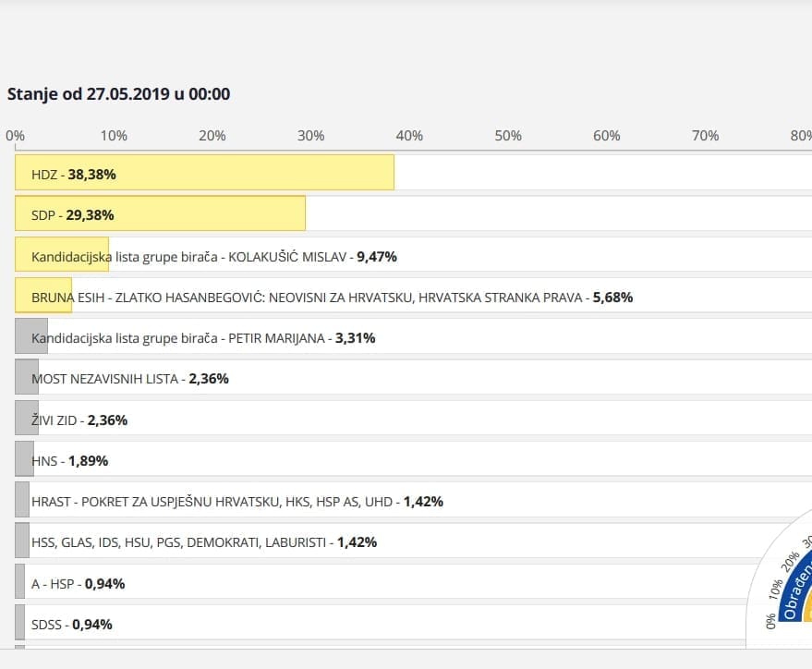812x669 pixels.
Task: Click the 30% axis tick label
Action: [310, 136]
